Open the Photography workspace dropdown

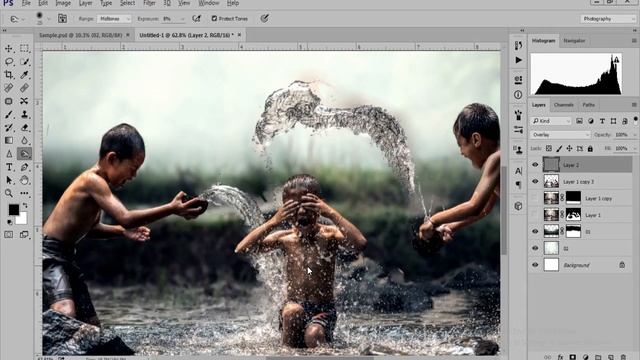pyautogui.click(x=607, y=19)
